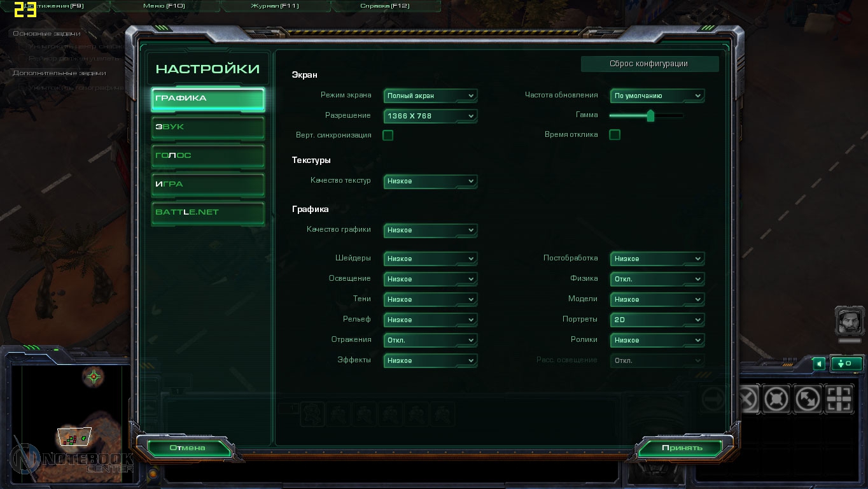Enable the Верт. синхронизация checkbox

tap(388, 135)
